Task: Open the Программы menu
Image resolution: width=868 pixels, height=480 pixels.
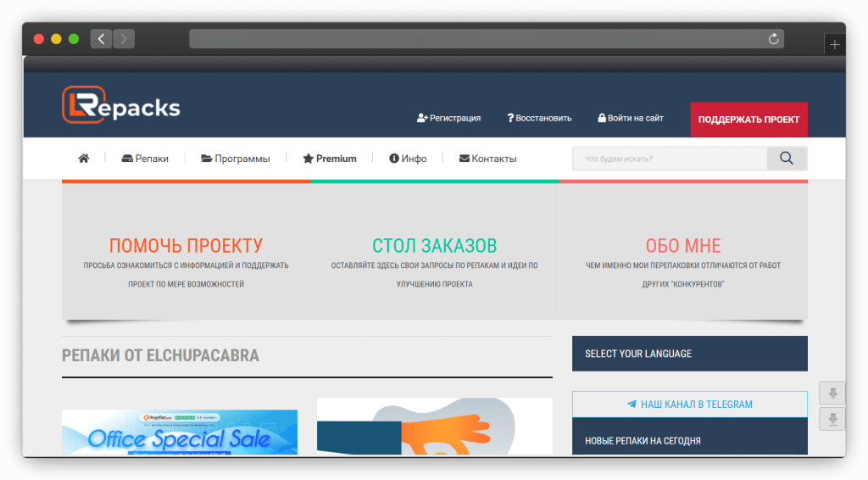Action: pos(235,159)
